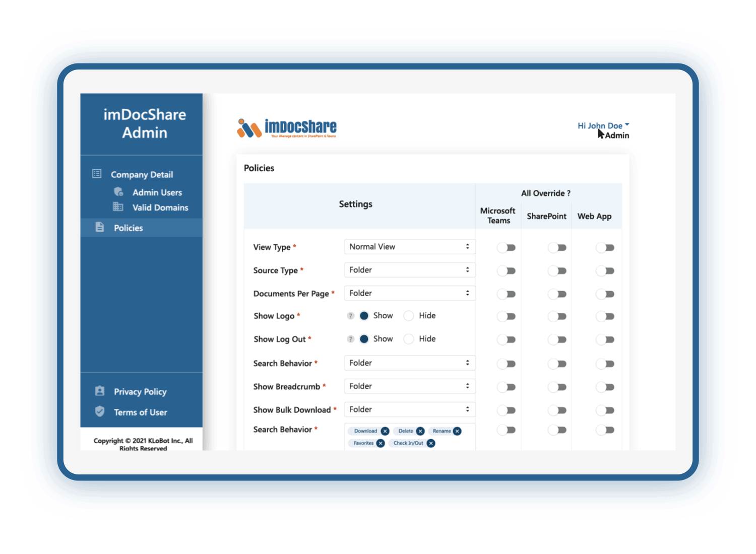
Task: Enable SharePoint override for Show Breadcrumb
Action: [557, 387]
